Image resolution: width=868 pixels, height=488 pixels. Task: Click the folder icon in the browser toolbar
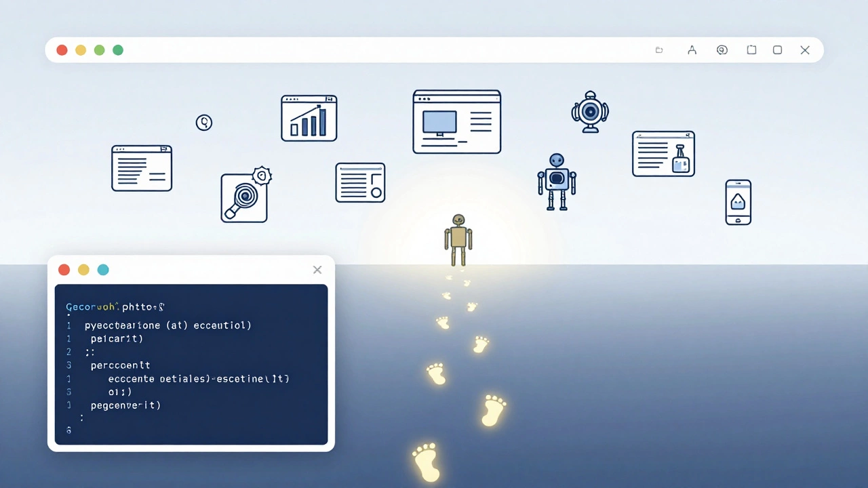tap(659, 49)
